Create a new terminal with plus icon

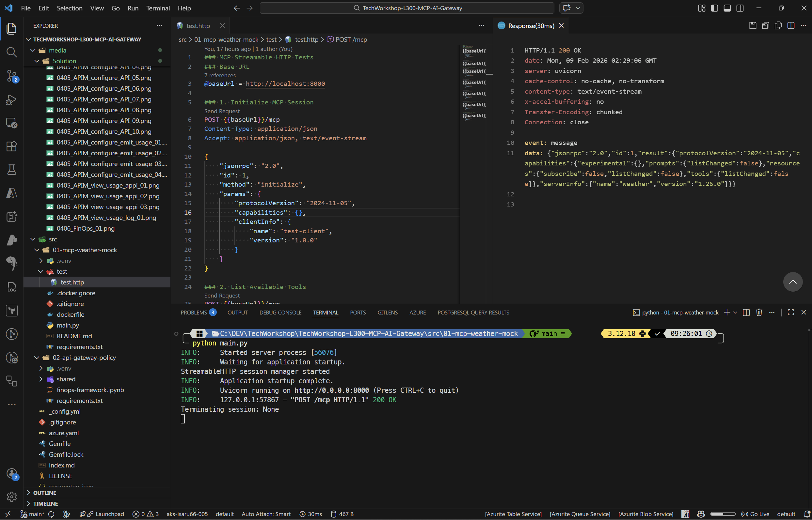pyautogui.click(x=726, y=312)
